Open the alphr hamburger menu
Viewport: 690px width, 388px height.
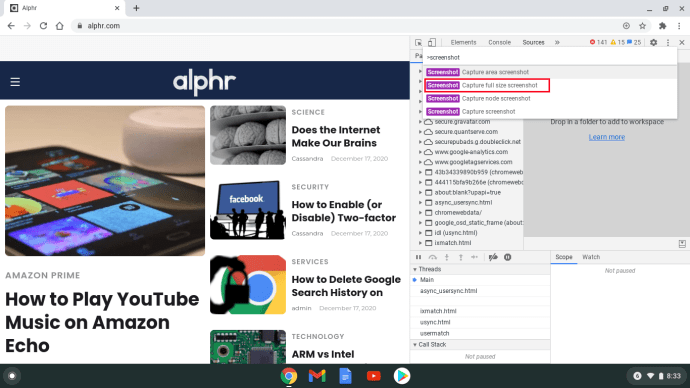(x=15, y=82)
